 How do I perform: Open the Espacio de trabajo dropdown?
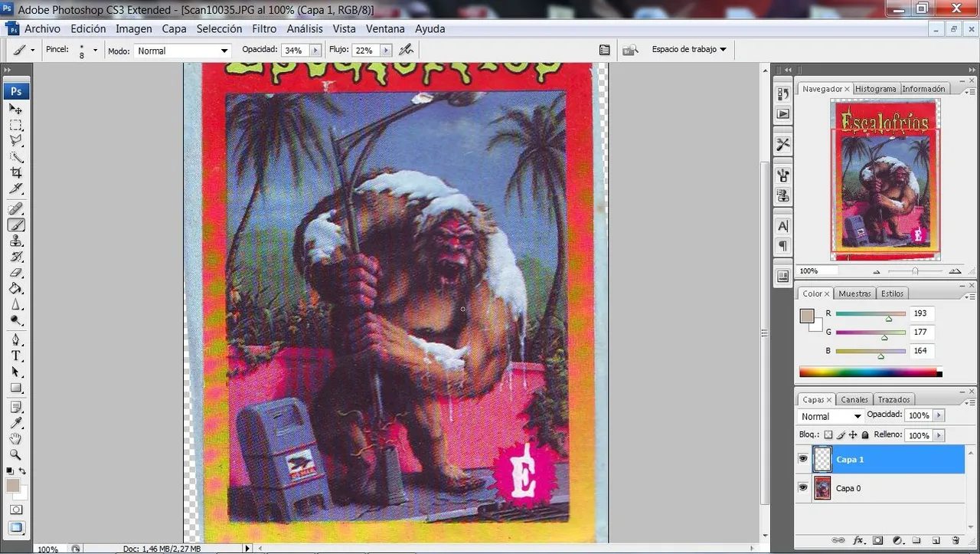click(689, 49)
